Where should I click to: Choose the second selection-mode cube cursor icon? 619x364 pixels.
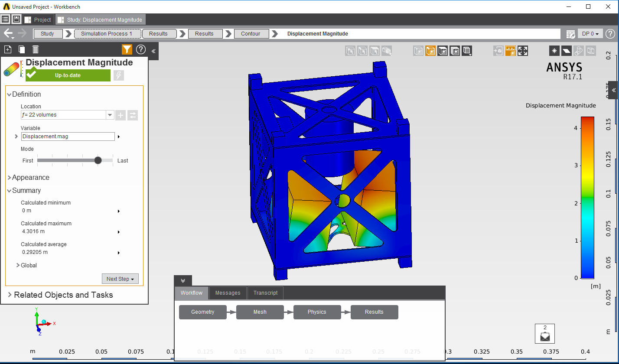point(362,51)
